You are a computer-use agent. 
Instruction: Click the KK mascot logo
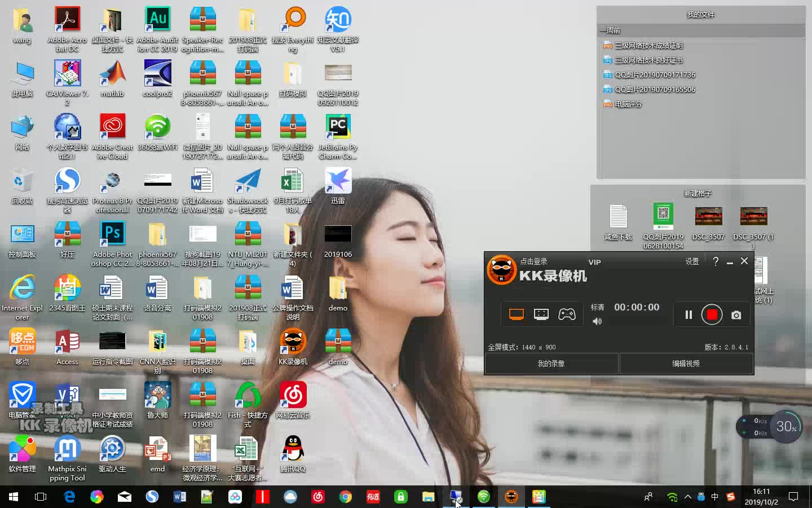501,270
